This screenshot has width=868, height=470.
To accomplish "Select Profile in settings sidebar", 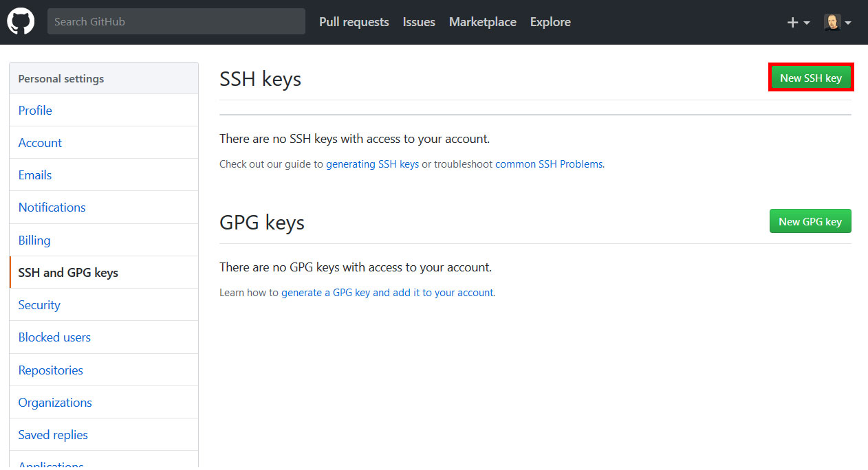I will point(104,111).
